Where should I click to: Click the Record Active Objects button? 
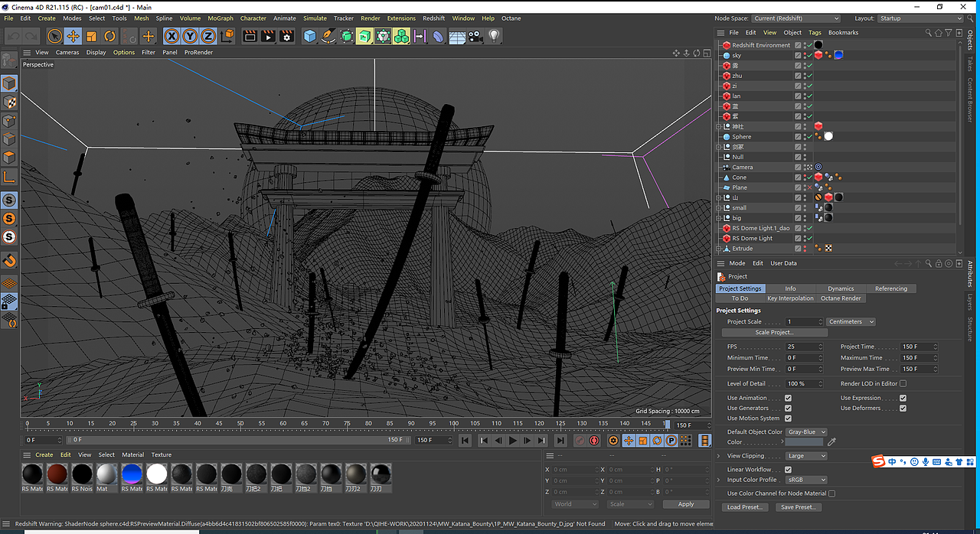click(580, 441)
